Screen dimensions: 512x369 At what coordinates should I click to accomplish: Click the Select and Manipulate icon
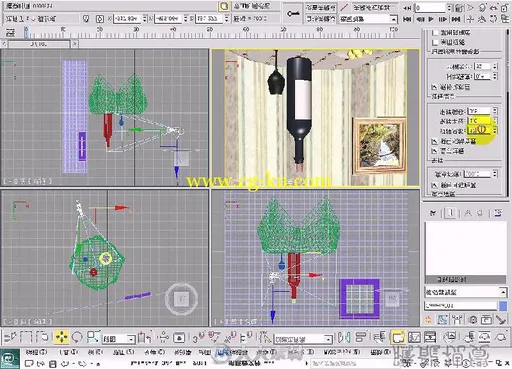(163, 338)
